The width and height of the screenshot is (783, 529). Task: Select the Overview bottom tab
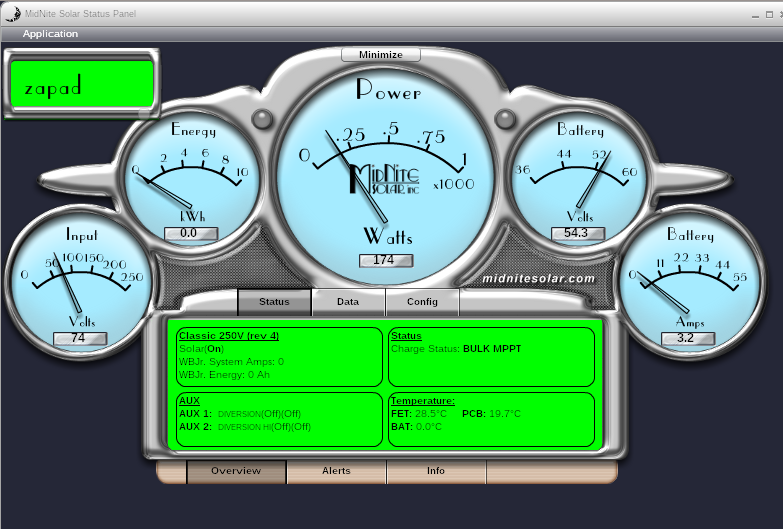(236, 470)
